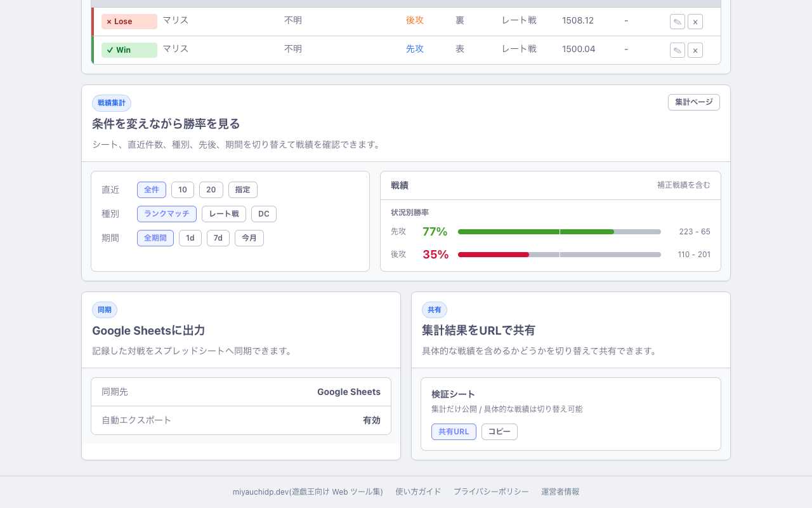Open miyauchidp.dev footer link
The image size is (812, 508).
(x=308, y=491)
